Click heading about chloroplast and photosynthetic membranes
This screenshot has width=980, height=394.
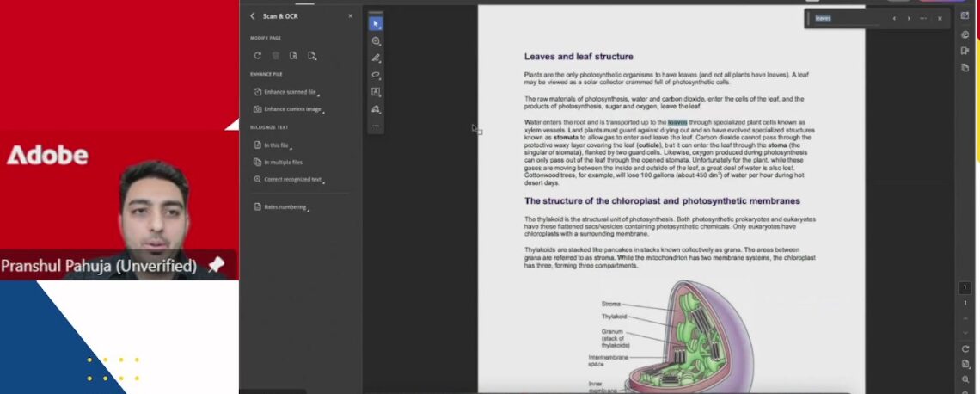[x=662, y=201]
